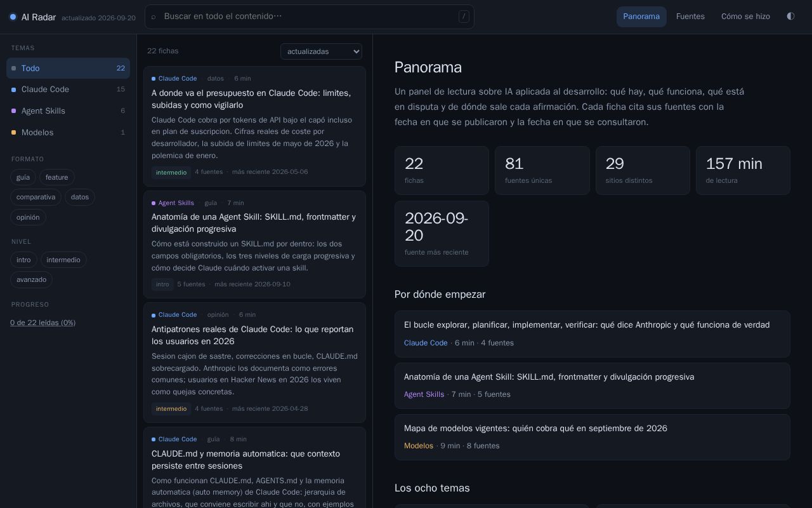Open the Cómo se hizo tab
Image resolution: width=812 pixels, height=508 pixels.
pyautogui.click(x=745, y=17)
